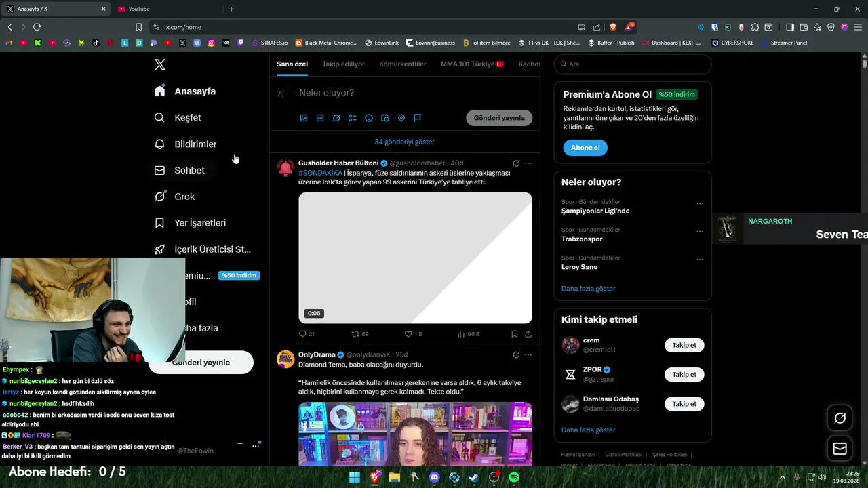This screenshot has height=488, width=868.
Task: Open Spotify from the taskbar
Action: pyautogui.click(x=514, y=477)
